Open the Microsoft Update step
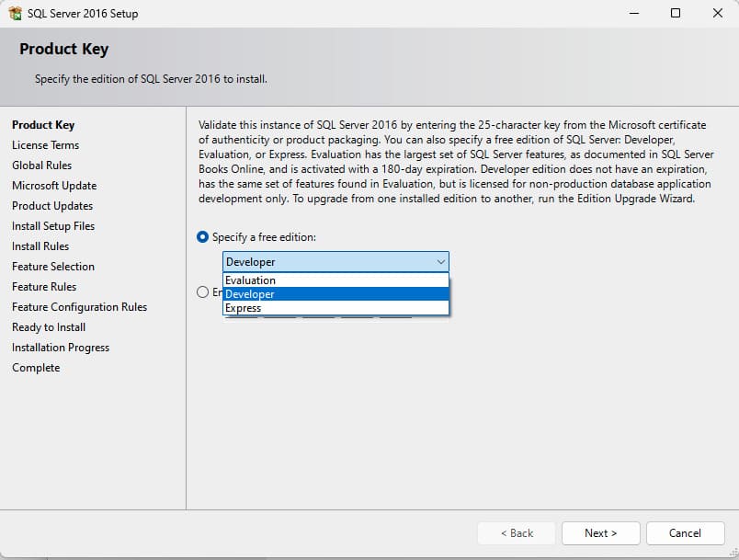The width and height of the screenshot is (739, 560). tap(54, 186)
